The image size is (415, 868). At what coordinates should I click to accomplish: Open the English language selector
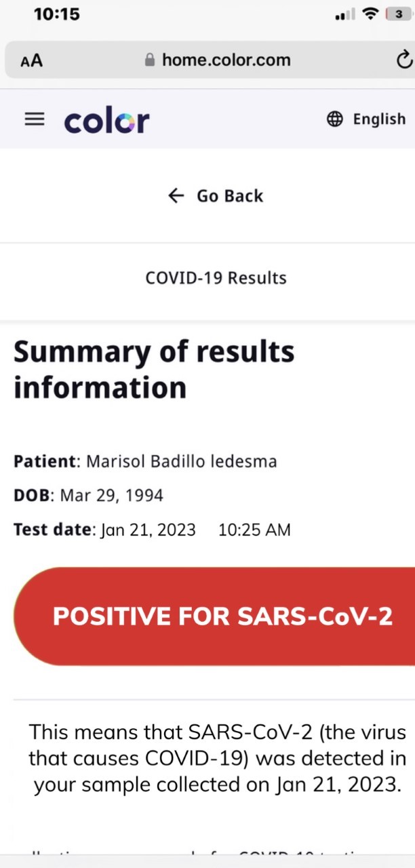378,119
